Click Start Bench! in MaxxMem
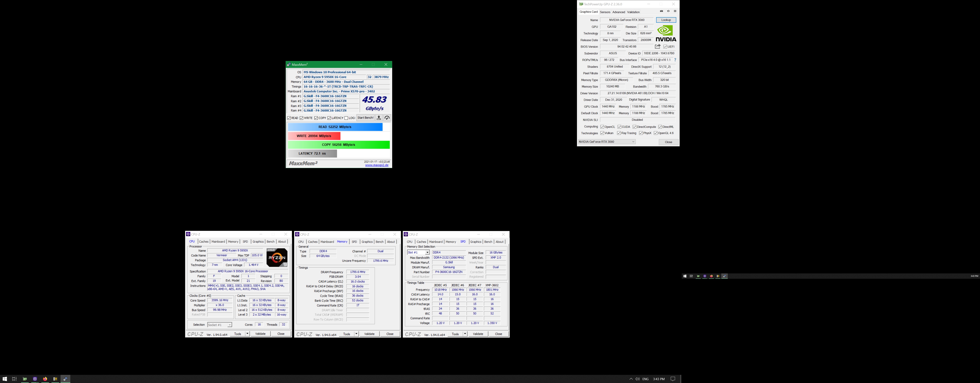Viewport: 980px width, 383px height. [x=366, y=118]
